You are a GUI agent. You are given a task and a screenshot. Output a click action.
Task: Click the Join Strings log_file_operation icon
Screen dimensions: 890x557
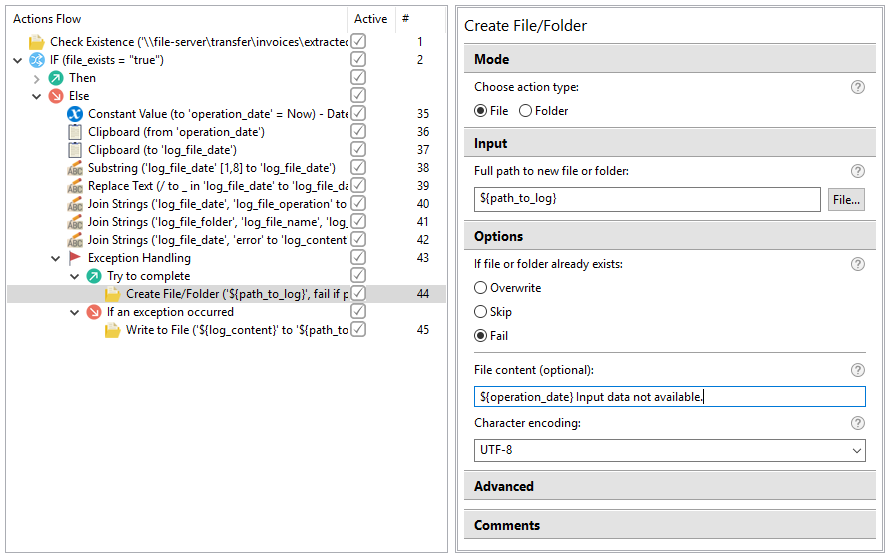click(75, 204)
